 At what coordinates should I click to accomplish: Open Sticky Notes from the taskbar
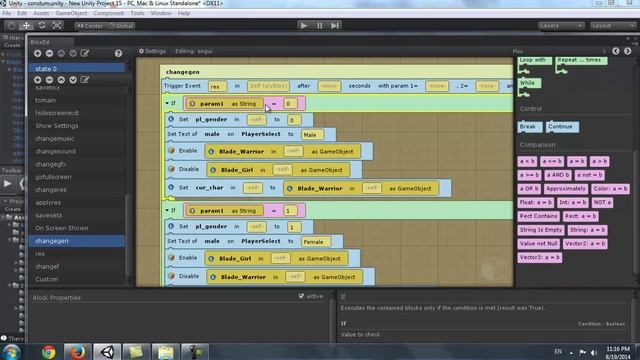(136, 352)
